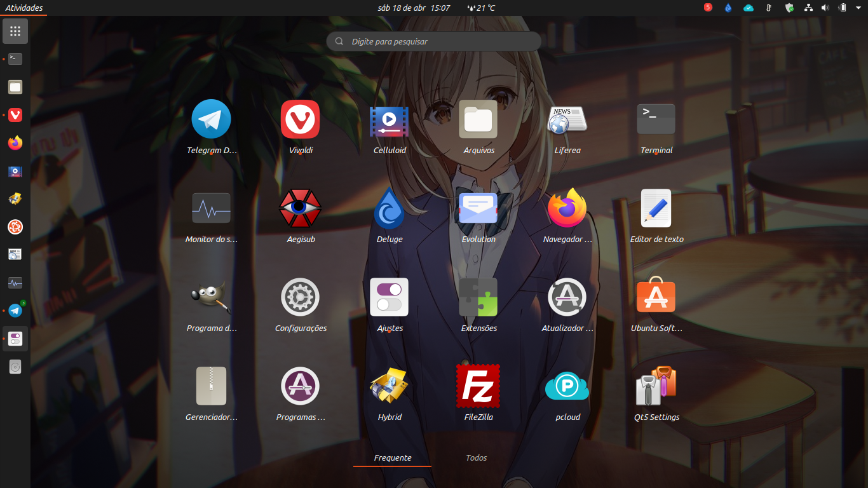Launch the Liferea news reader in the app grid

(x=567, y=119)
